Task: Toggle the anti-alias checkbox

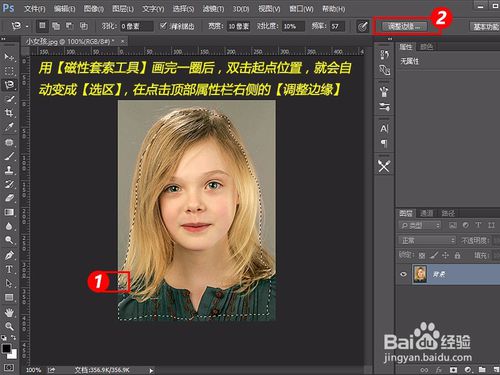Action: click(163, 26)
